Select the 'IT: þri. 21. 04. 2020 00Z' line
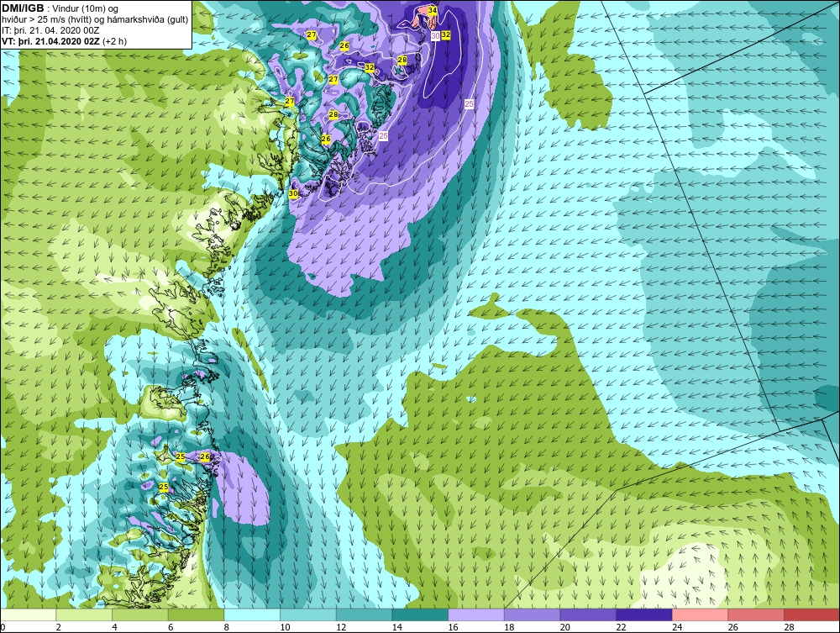The image size is (840, 633). coord(50,30)
